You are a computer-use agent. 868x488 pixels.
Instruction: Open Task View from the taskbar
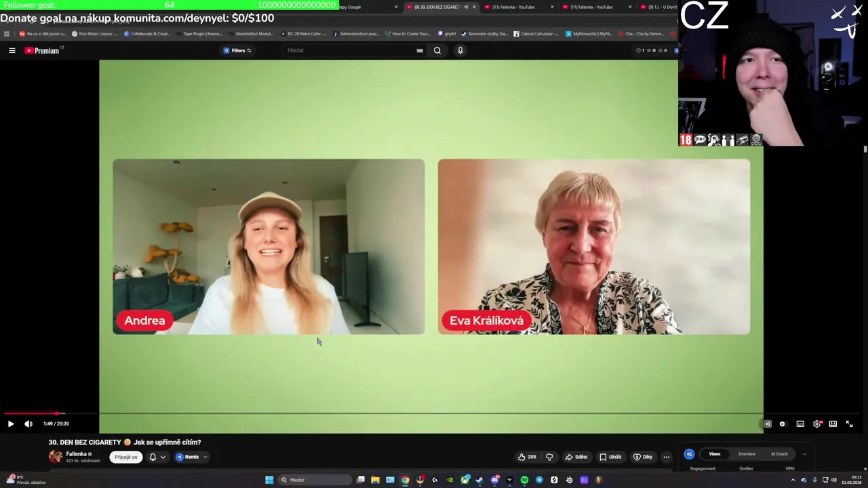click(x=360, y=480)
